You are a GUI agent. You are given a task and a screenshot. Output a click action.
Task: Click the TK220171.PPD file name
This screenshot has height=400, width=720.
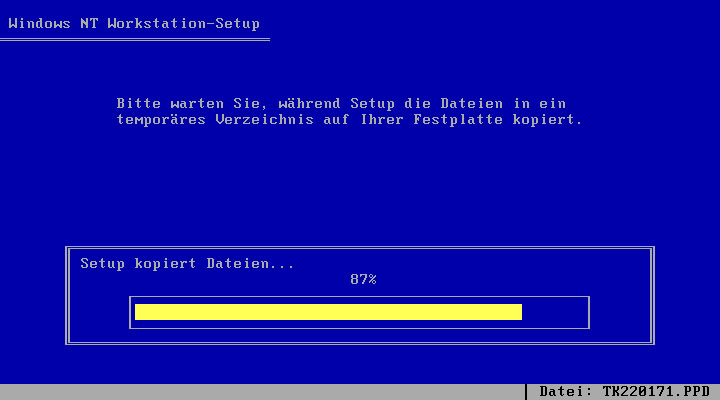656,391
